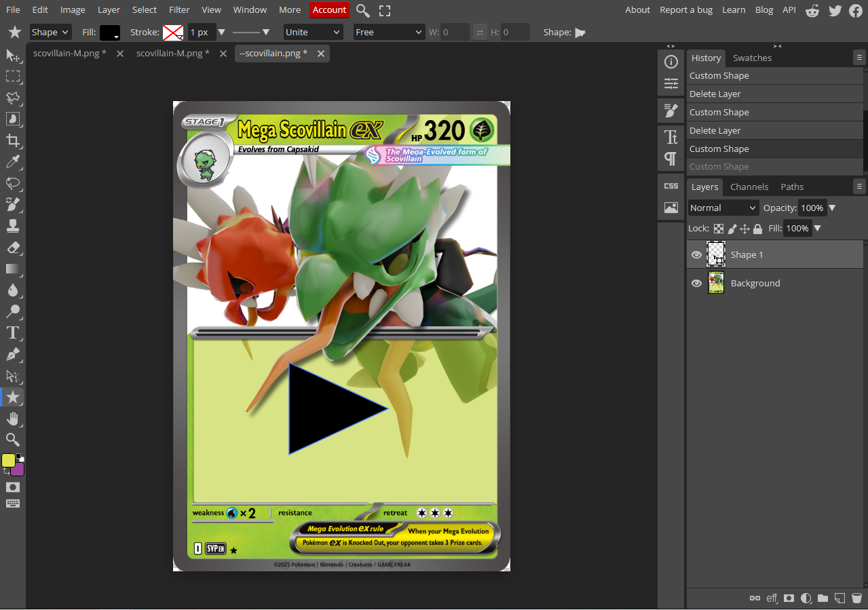Select the Move tool
Viewport: 868px width, 610px height.
13,55
